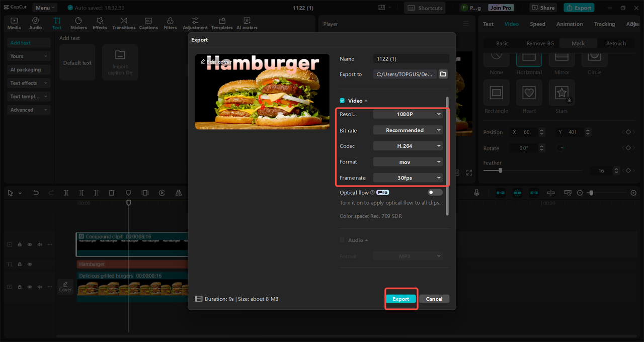Click the Position keyframe diamond
This screenshot has width=644, height=342.
(628, 132)
